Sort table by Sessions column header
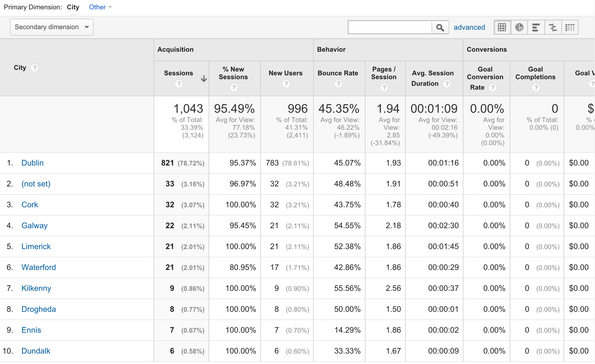 click(x=178, y=73)
